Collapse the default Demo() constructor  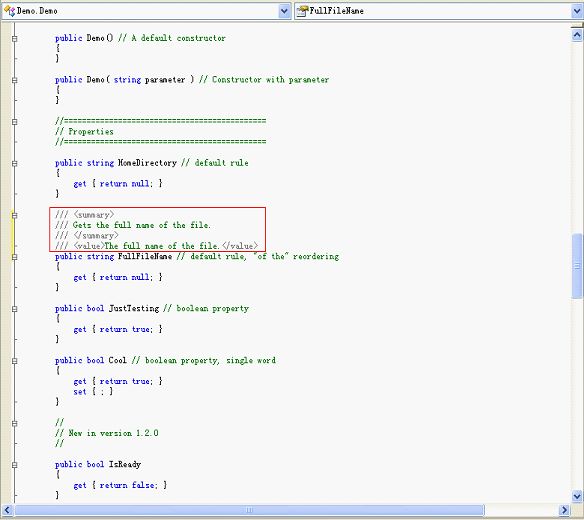[x=15, y=38]
